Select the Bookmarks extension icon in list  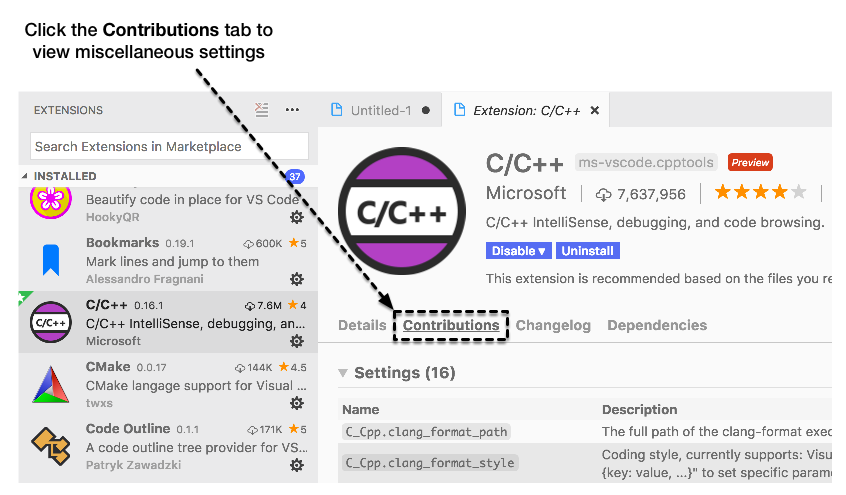coord(51,261)
